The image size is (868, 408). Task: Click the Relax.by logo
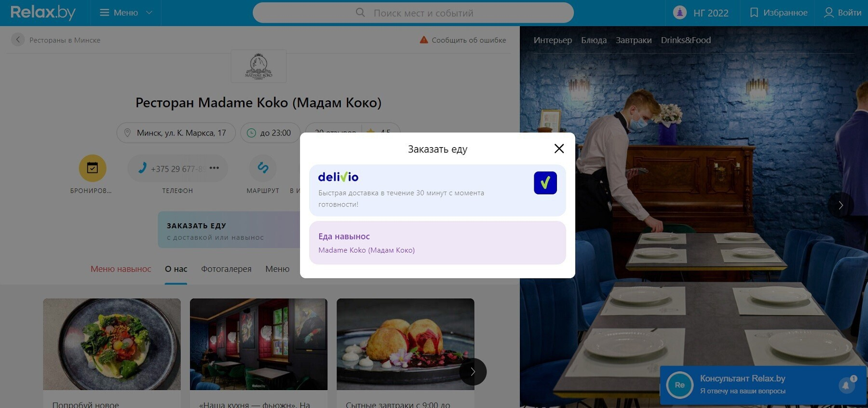tap(43, 13)
